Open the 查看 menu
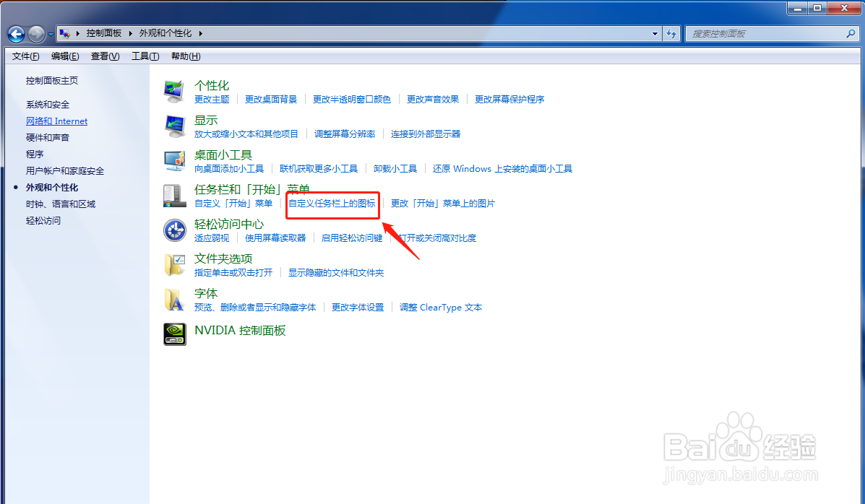This screenshot has height=504, width=865. pos(104,56)
